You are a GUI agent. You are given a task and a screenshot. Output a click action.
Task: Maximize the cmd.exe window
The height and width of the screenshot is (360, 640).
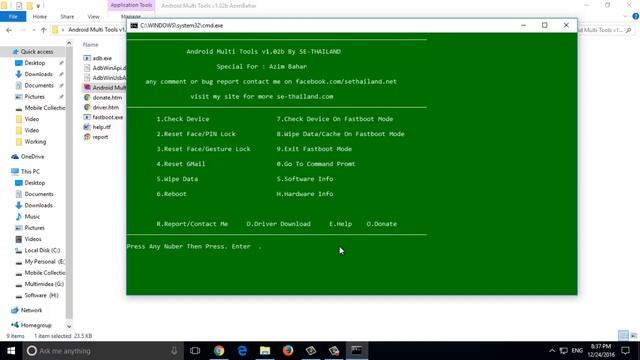pos(544,25)
